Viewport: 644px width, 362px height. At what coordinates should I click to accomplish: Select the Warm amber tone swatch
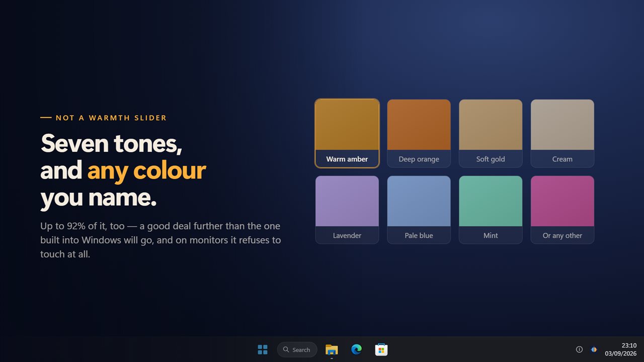(x=347, y=133)
